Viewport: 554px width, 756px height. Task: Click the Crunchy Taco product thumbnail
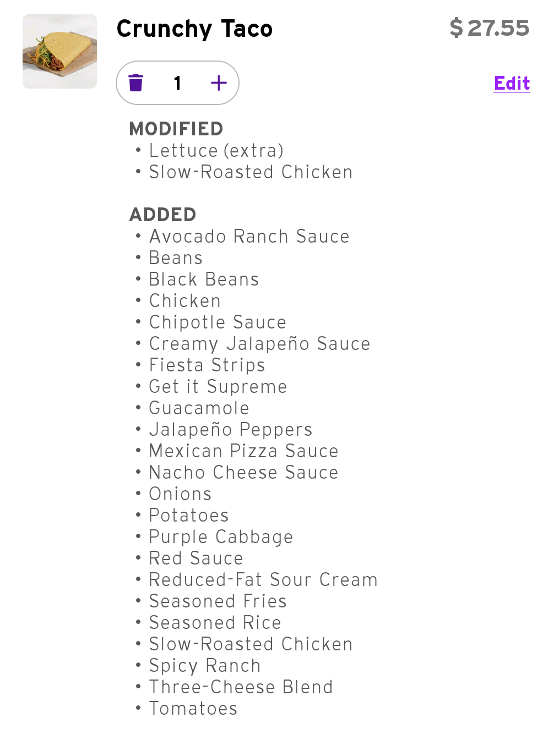(59, 51)
